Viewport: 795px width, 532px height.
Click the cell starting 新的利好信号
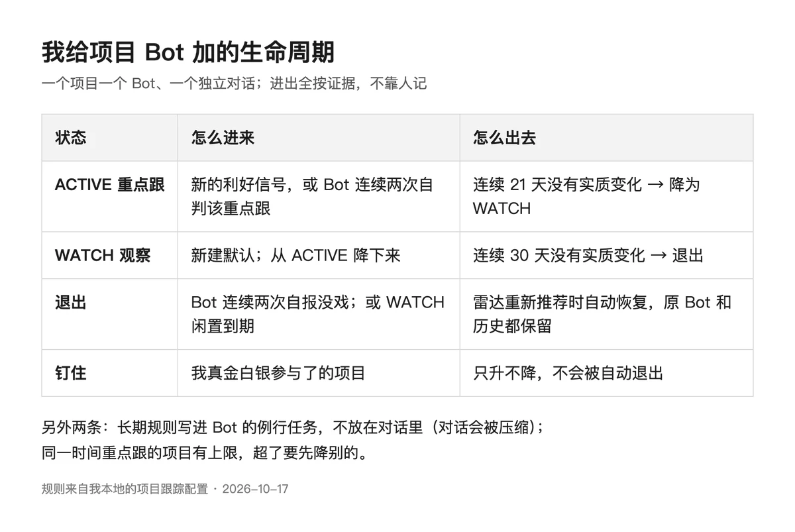pyautogui.click(x=312, y=196)
